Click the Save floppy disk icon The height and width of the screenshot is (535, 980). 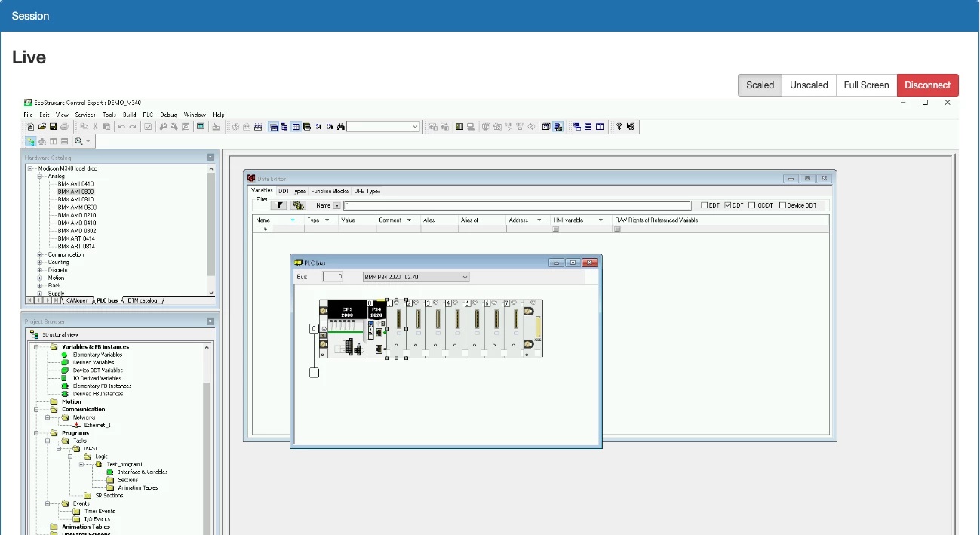[x=53, y=127]
